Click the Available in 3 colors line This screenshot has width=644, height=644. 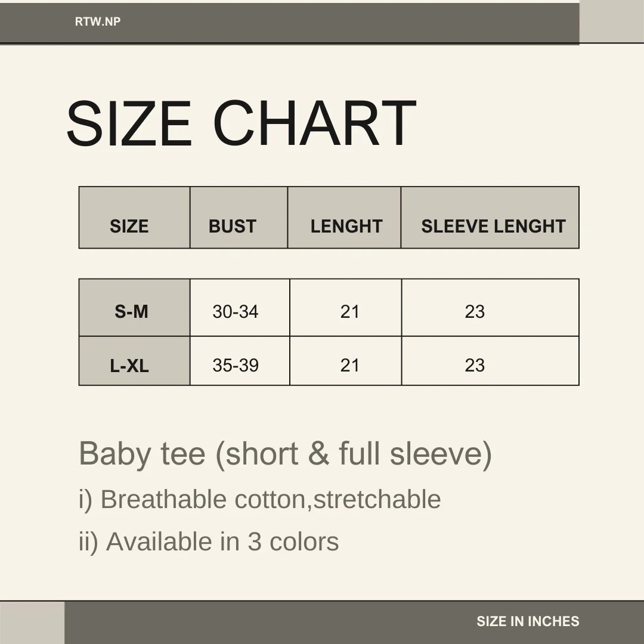pyautogui.click(x=209, y=542)
